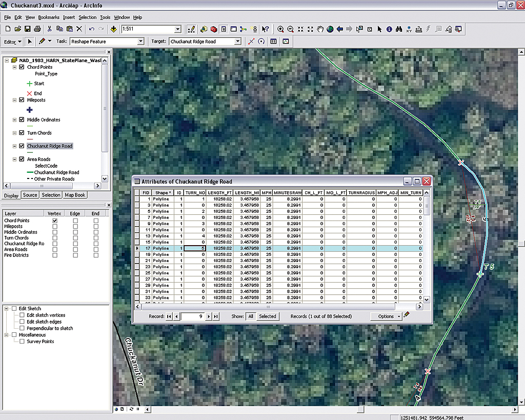Uncheck the Turn Chords layer
This screenshot has height=420, width=525.
pyautogui.click(x=22, y=133)
